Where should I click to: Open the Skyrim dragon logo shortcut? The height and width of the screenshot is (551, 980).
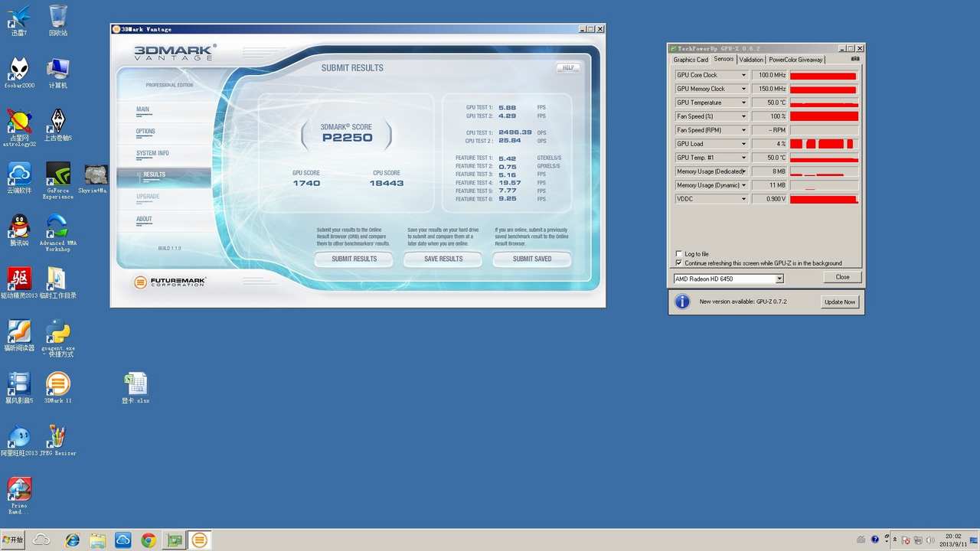[58, 125]
